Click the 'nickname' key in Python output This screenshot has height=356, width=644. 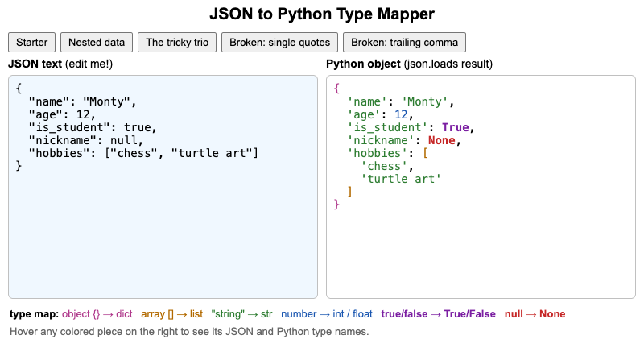click(x=380, y=141)
